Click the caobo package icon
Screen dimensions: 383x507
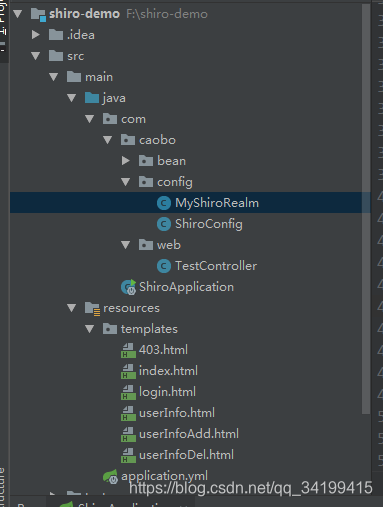[128, 140]
